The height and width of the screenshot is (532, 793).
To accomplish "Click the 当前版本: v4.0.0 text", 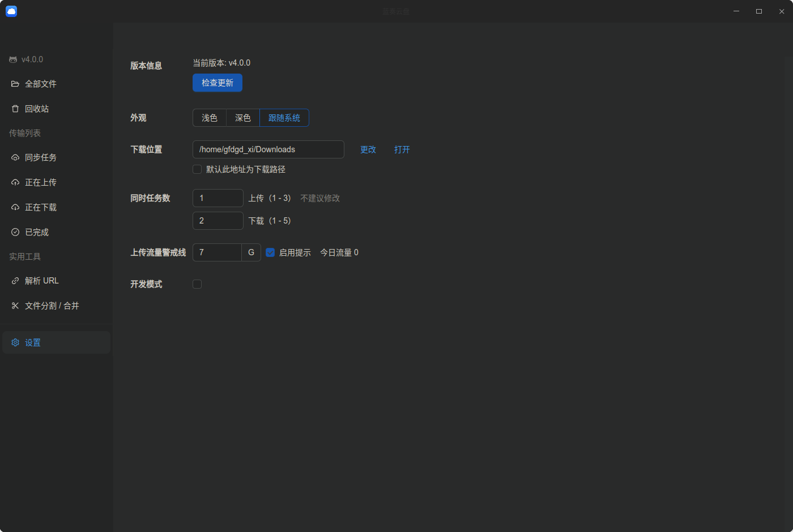I will [221, 63].
